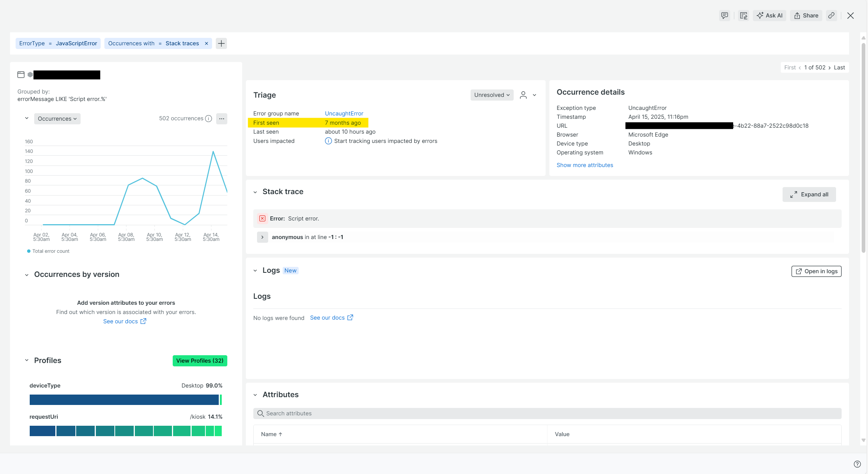Copy permalink via link icon
868x474 pixels.
tap(832, 16)
